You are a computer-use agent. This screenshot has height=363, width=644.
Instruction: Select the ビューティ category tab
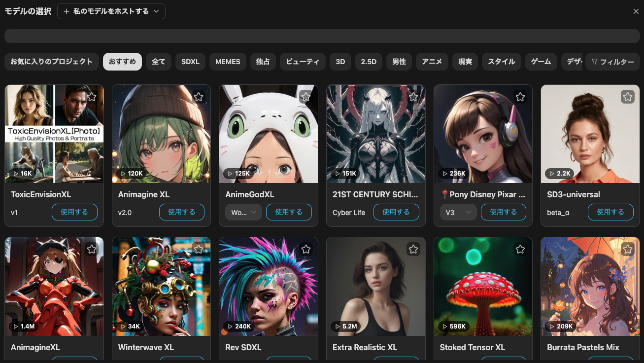coord(303,62)
